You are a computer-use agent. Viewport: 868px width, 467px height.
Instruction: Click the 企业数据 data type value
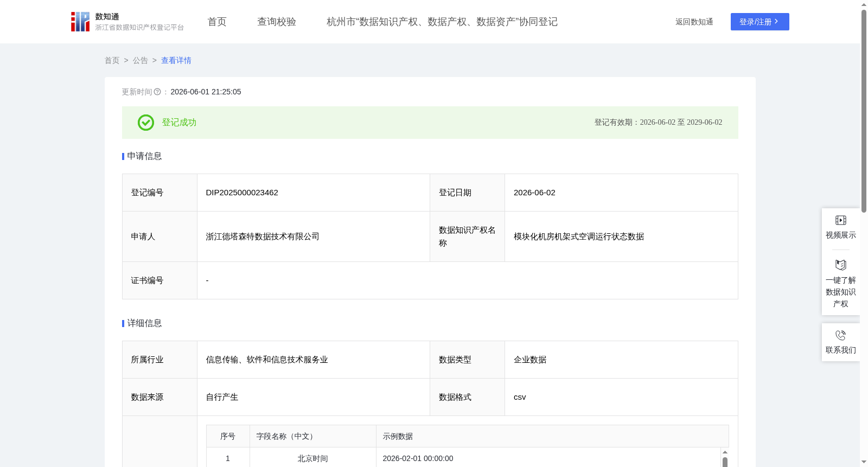click(x=530, y=360)
